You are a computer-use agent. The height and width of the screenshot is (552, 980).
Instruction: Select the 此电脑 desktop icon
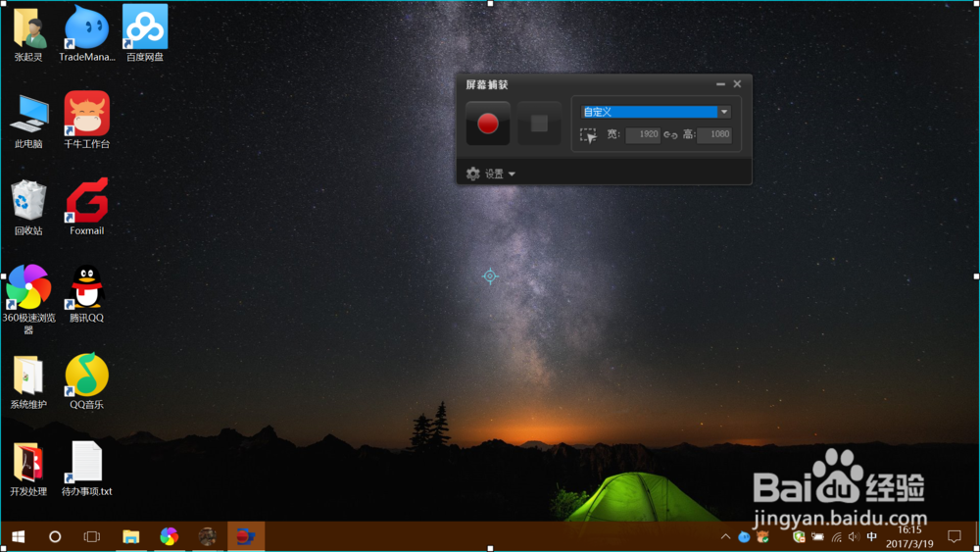28,121
